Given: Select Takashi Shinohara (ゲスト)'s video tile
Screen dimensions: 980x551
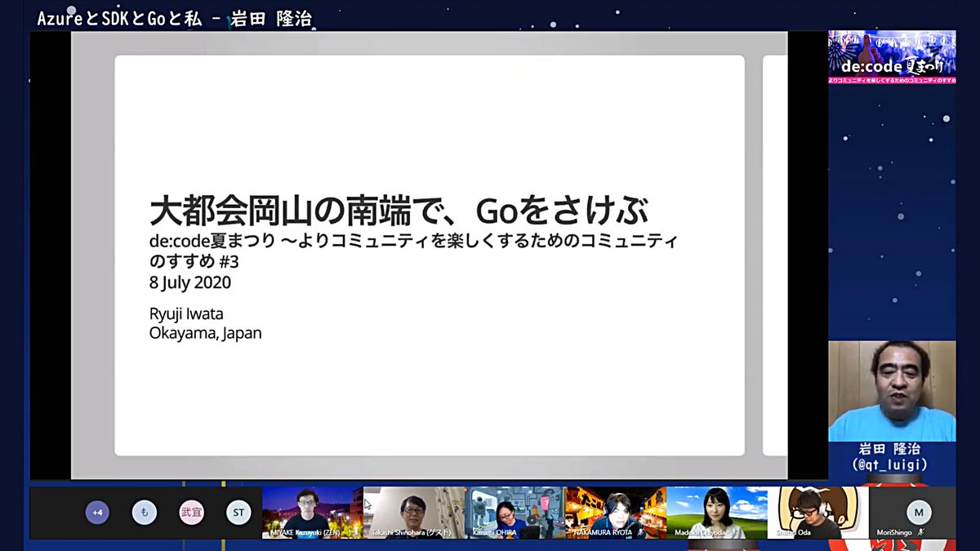Looking at the screenshot, I should (x=415, y=513).
